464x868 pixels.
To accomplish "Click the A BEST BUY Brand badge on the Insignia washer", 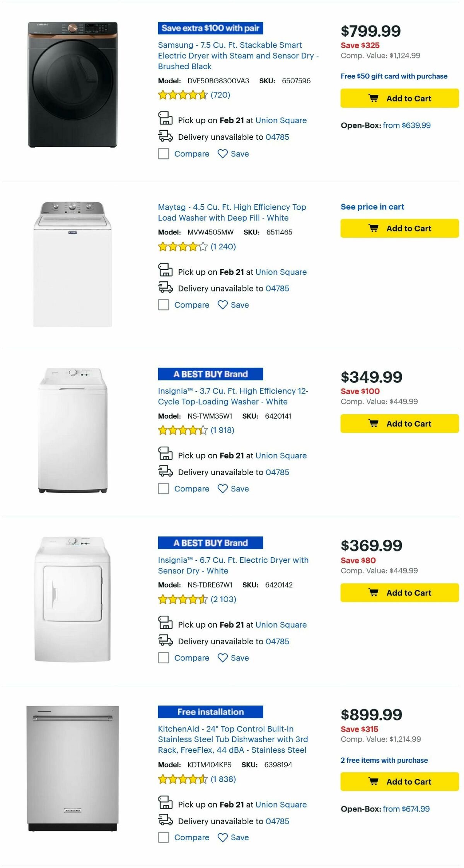I will (x=210, y=374).
